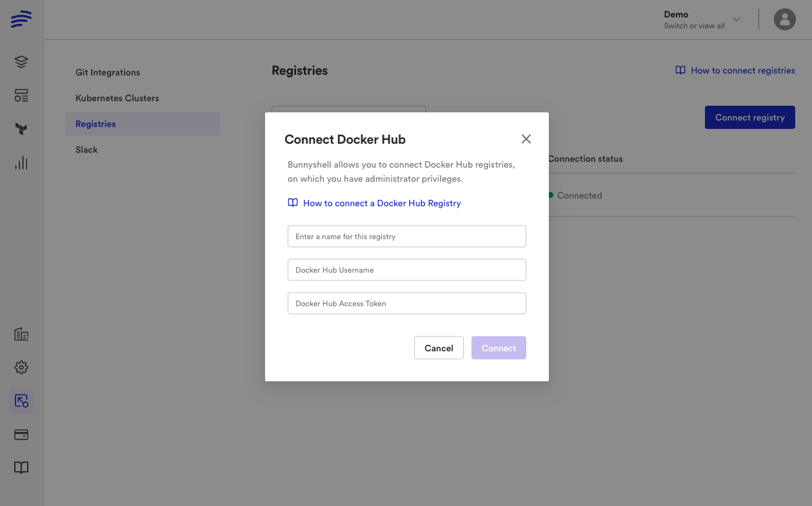
Task: Open How to connect a Docker Hub Registry
Action: click(x=382, y=203)
